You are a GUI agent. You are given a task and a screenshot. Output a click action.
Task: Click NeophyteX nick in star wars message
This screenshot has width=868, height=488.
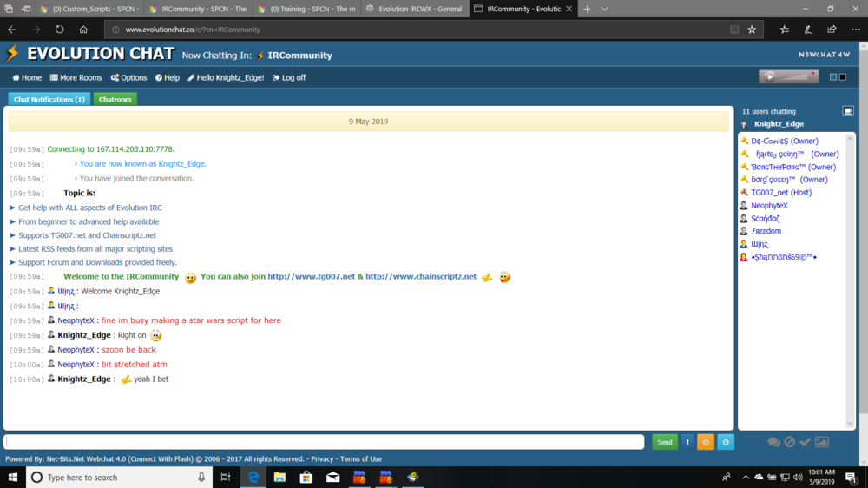(x=76, y=320)
